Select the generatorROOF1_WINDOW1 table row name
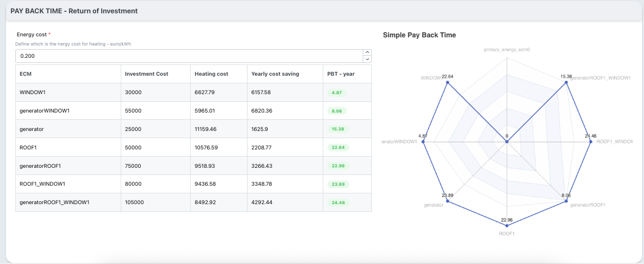The width and height of the screenshot is (644, 264). [54, 203]
